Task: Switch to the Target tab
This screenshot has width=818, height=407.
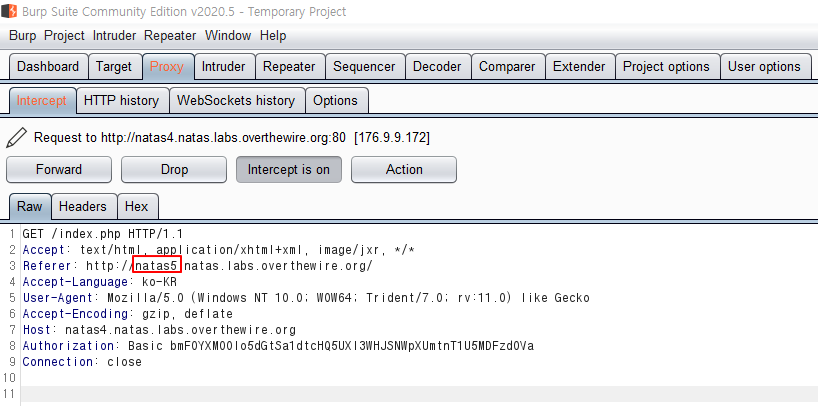Action: [114, 67]
